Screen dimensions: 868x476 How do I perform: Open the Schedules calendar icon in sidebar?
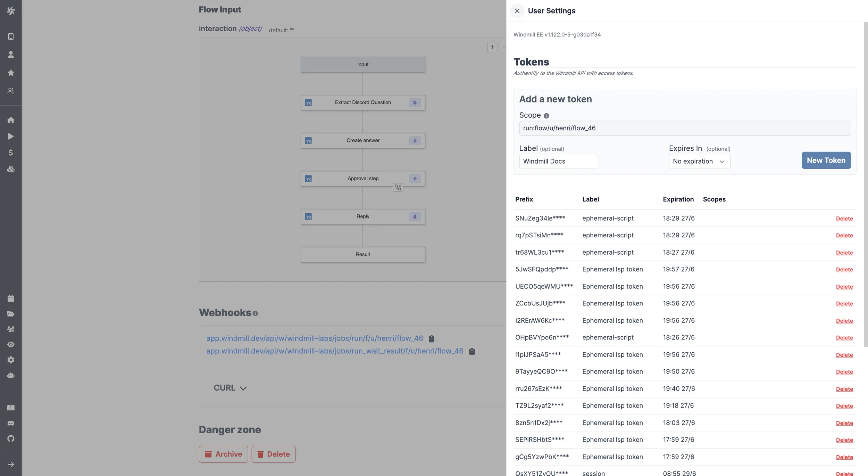11,298
